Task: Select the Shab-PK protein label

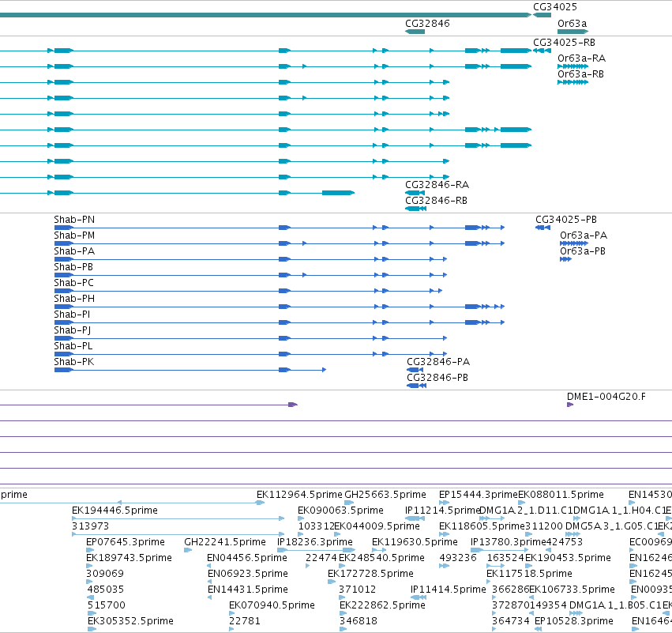Action: pos(73,362)
